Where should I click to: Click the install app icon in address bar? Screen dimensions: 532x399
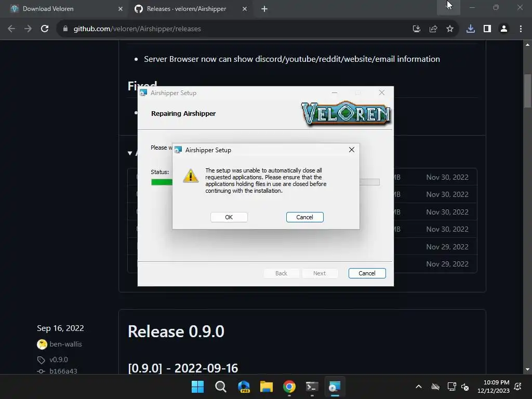(x=416, y=29)
